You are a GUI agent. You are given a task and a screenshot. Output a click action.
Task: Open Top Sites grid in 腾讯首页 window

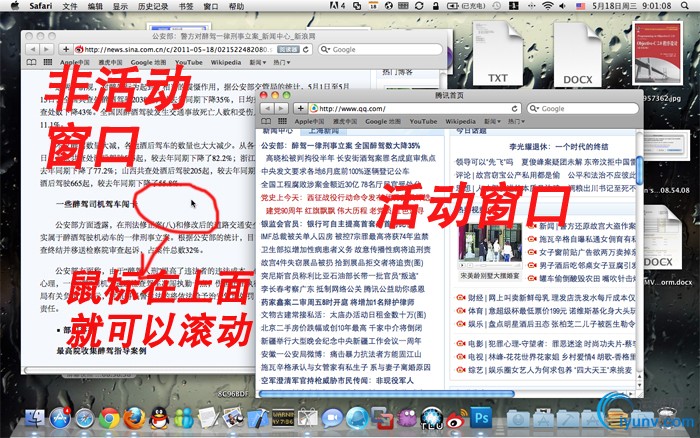click(x=282, y=121)
